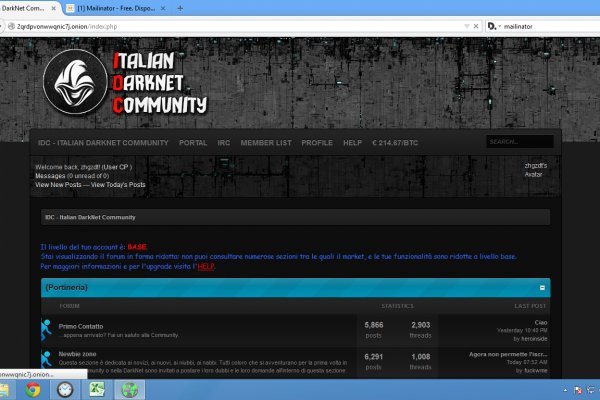Open View Today's Posts link
The image size is (600, 400).
(x=118, y=185)
